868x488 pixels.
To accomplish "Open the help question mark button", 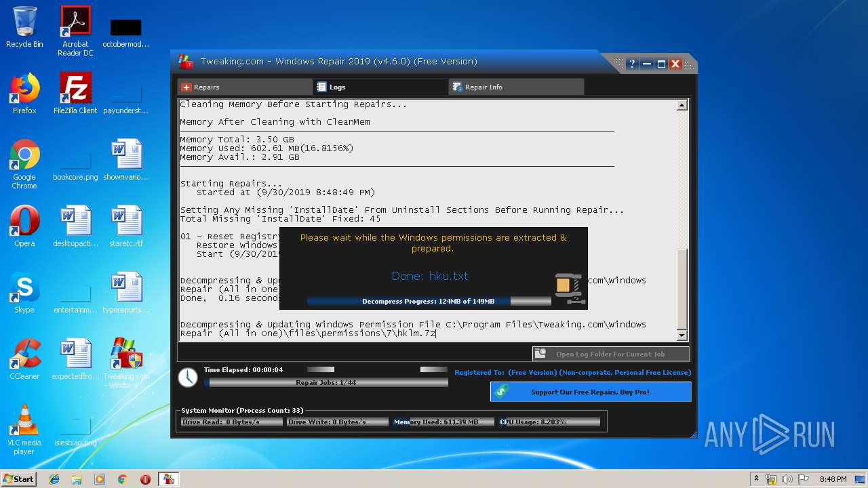I will tap(632, 64).
